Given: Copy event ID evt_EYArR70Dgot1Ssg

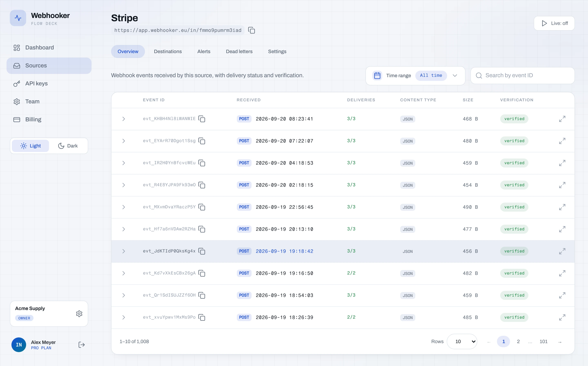Looking at the screenshot, I should tap(202, 141).
